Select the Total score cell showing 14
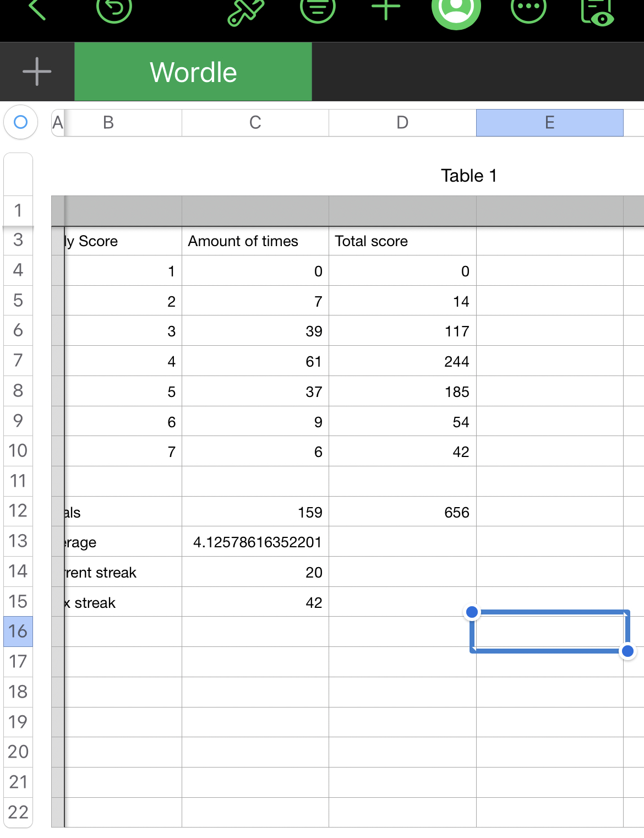This screenshot has height=838, width=644. (403, 301)
